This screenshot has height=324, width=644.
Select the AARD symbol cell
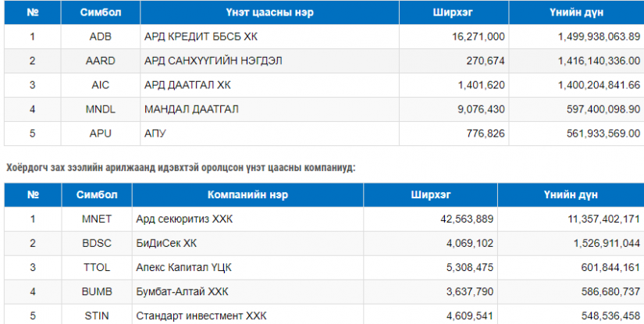pyautogui.click(x=100, y=61)
